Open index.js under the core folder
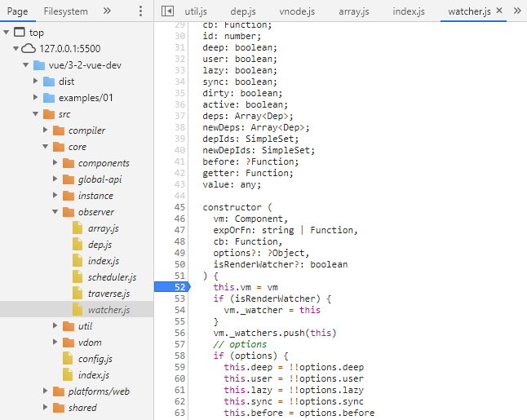The image size is (527, 420). coord(94,375)
